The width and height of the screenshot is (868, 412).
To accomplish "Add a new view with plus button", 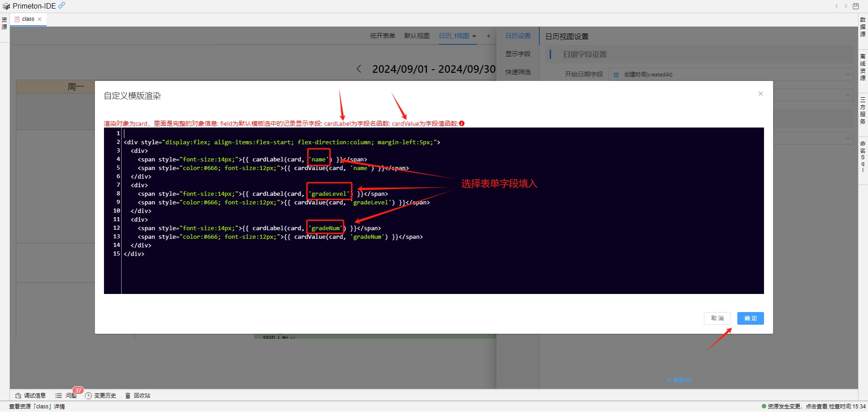I will click(x=488, y=36).
